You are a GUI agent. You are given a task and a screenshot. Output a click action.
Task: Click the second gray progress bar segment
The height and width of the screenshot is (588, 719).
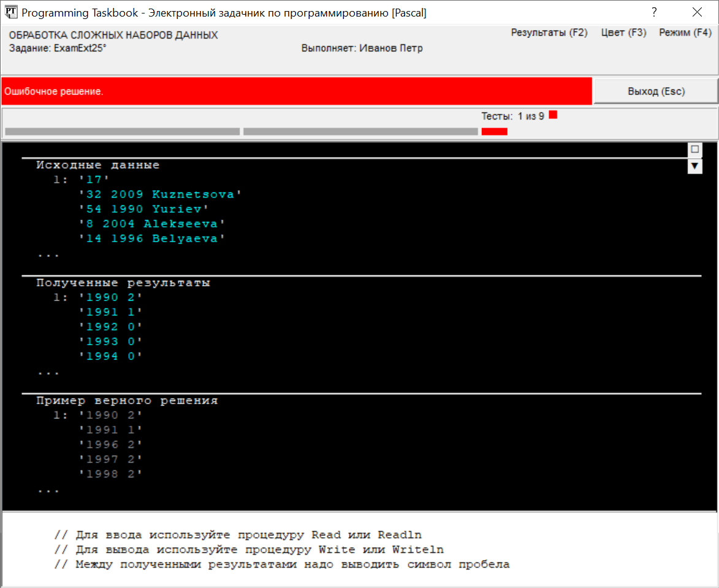coord(360,132)
